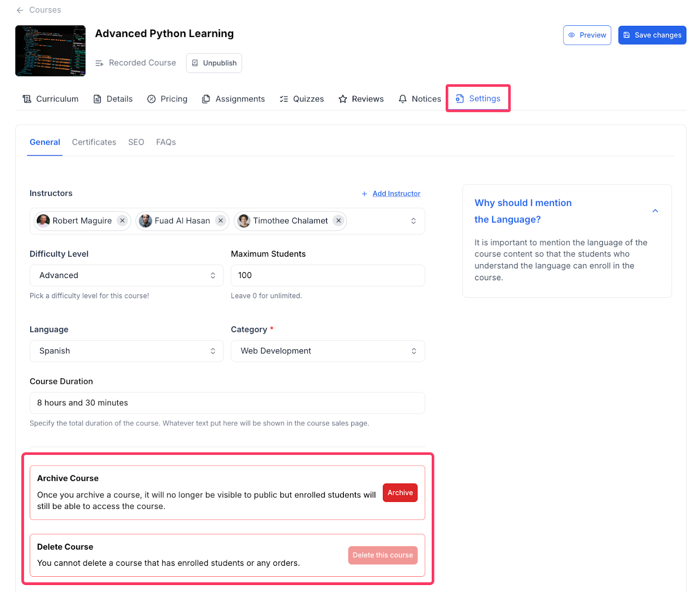Viewport: 700px width, 592px height.
Task: Click the Add Instructor link
Action: (x=396, y=193)
